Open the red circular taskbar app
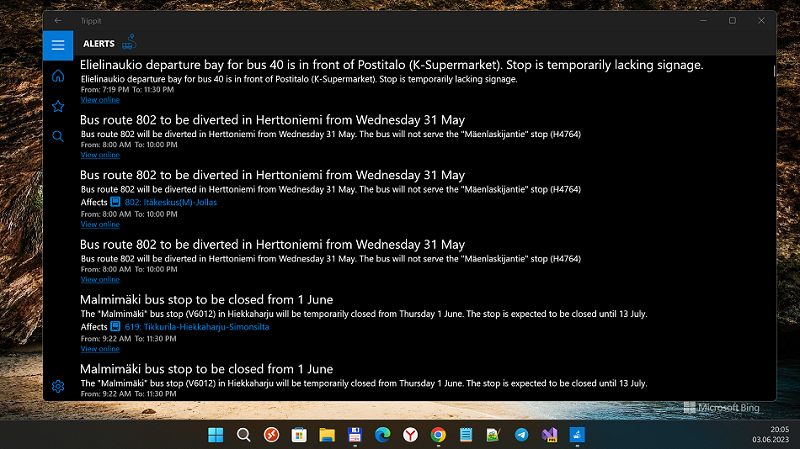800x449 pixels. pos(271,435)
